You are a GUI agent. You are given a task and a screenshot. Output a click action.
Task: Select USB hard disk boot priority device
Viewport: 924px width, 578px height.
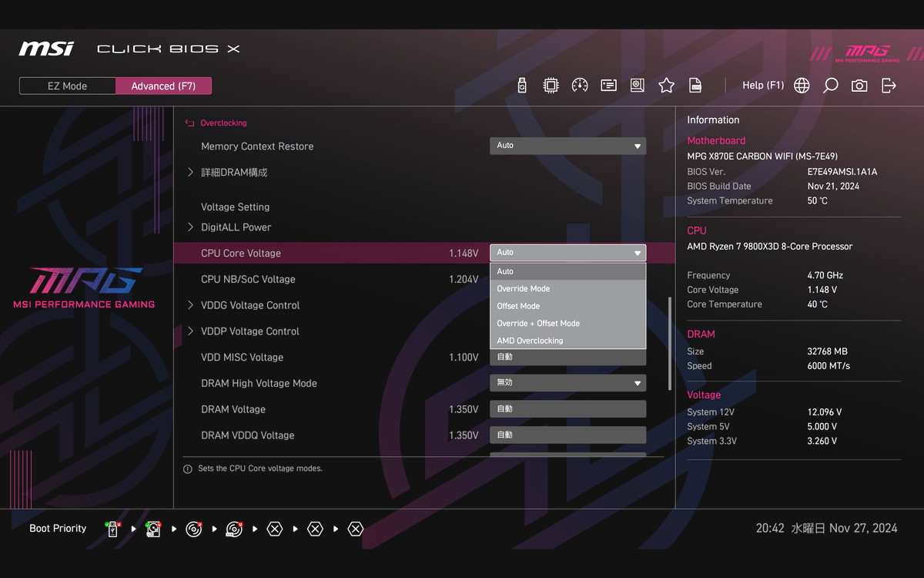pyautogui.click(x=153, y=529)
